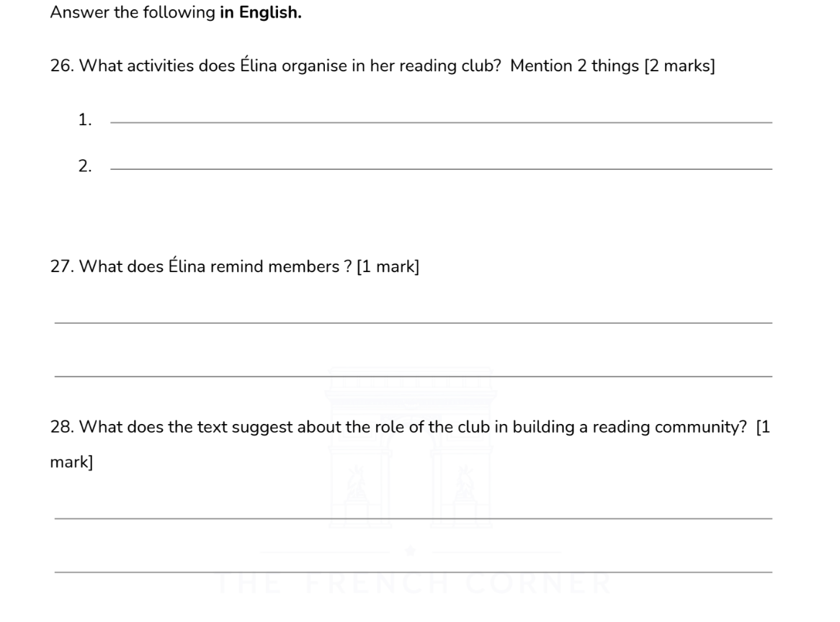Click the first answer line under question 27

tap(413, 323)
